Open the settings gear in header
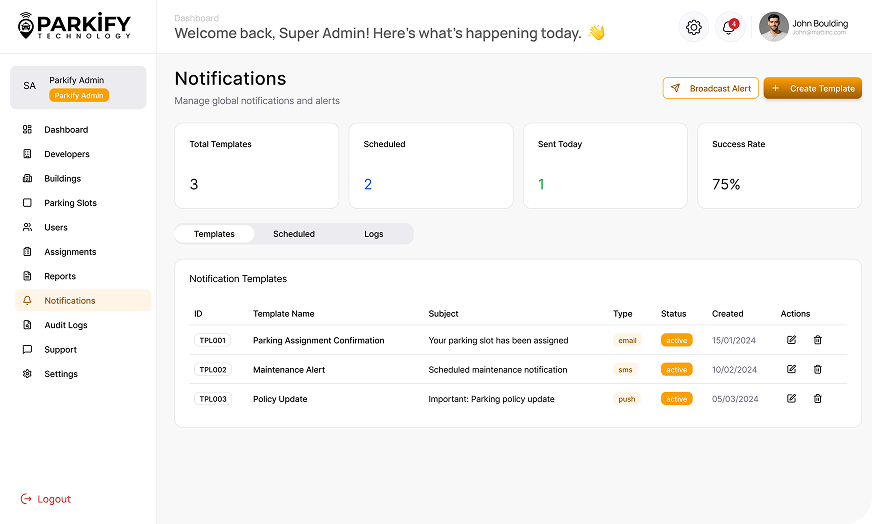 (694, 27)
